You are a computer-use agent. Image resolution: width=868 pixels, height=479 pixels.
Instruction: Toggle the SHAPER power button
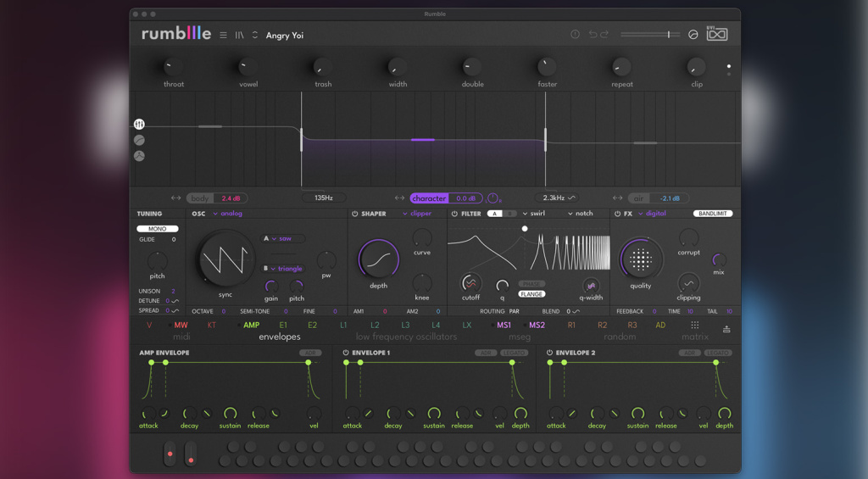[355, 214]
